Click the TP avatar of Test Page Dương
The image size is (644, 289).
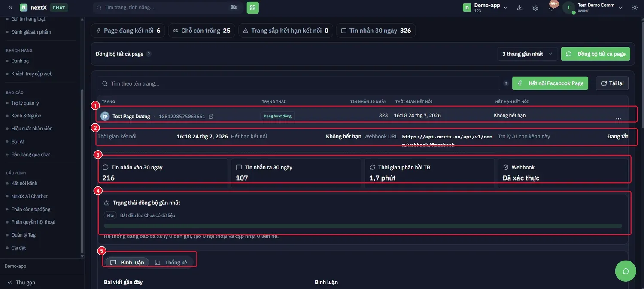tap(105, 116)
